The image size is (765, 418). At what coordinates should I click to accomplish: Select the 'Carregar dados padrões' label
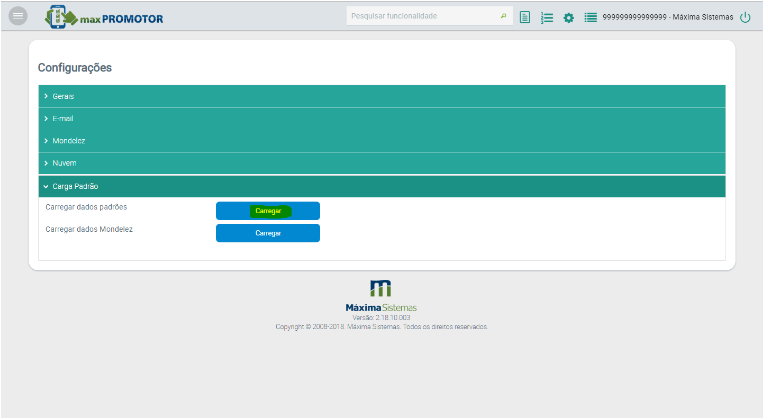coord(86,207)
